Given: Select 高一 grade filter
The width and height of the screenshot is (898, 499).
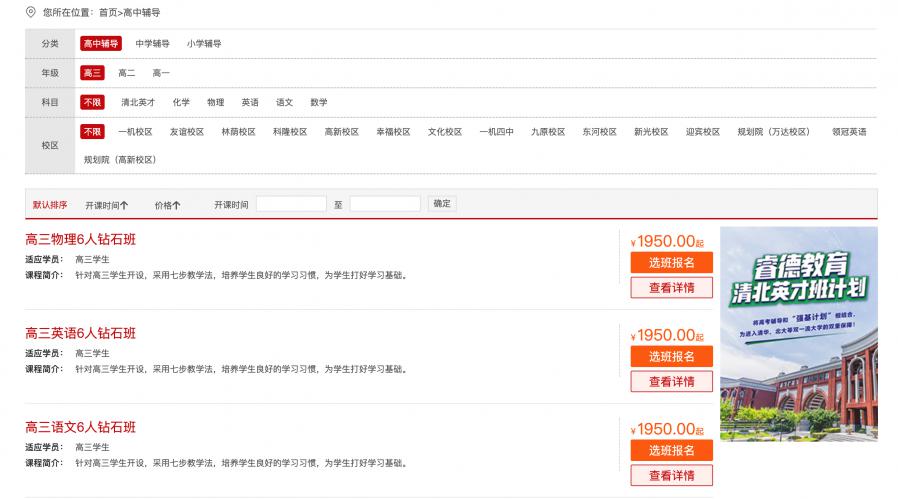Looking at the screenshot, I should [161, 73].
